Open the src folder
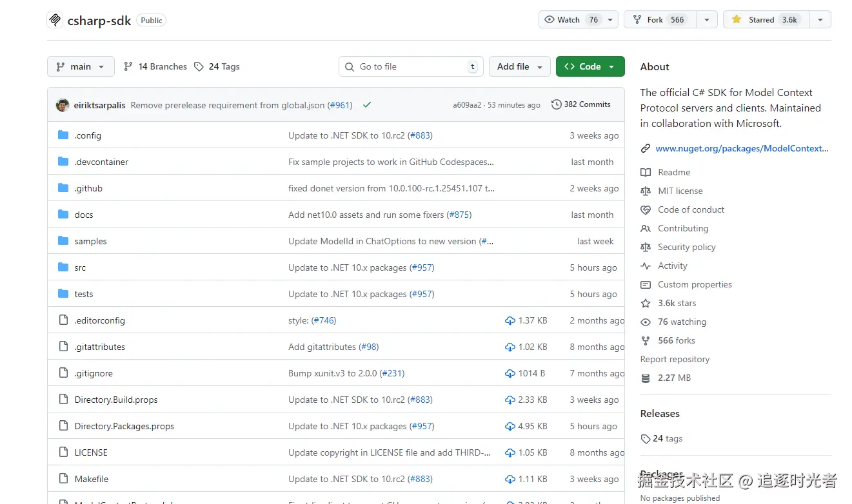This screenshot has height=504, width=852. (x=80, y=267)
